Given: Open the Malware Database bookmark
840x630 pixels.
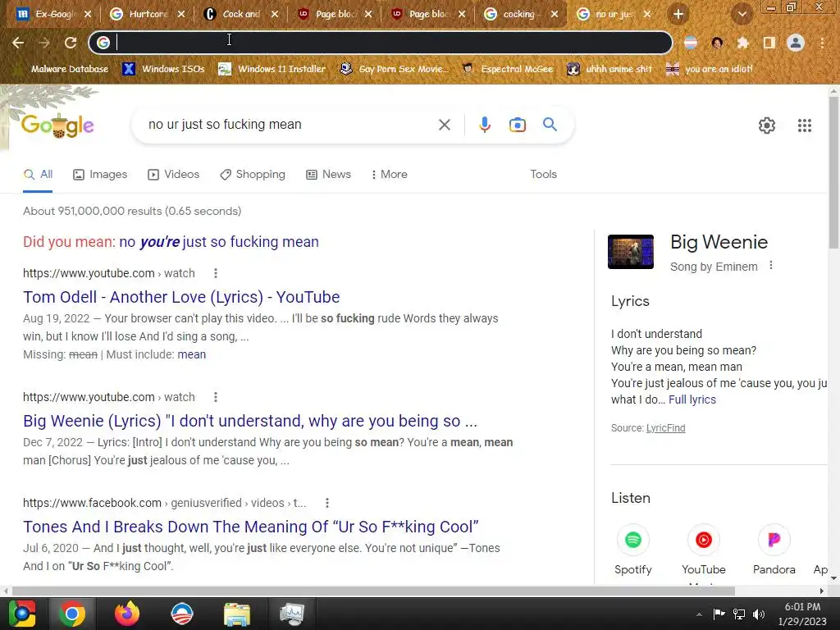Looking at the screenshot, I should point(62,69).
